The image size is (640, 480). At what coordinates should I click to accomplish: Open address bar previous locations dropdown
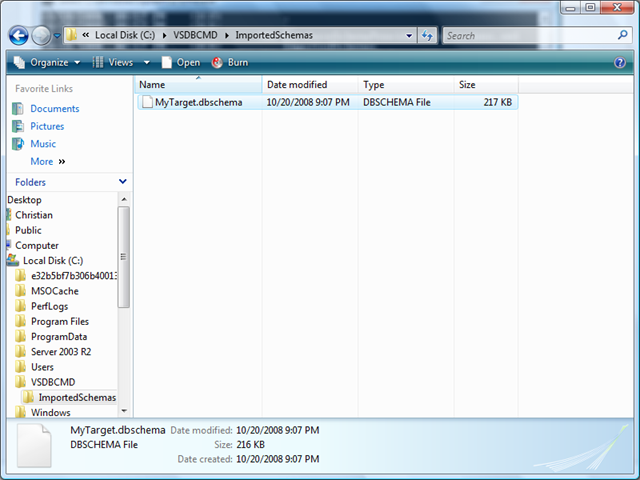pos(409,36)
